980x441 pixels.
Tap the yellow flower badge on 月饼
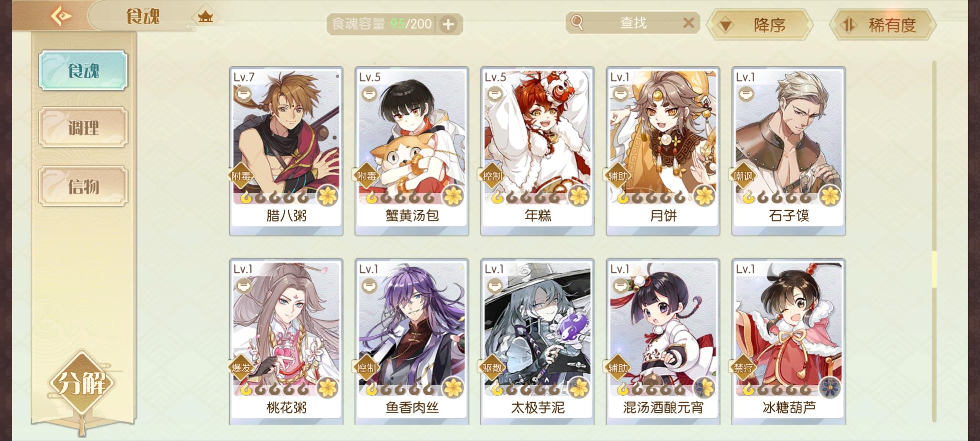click(x=704, y=196)
